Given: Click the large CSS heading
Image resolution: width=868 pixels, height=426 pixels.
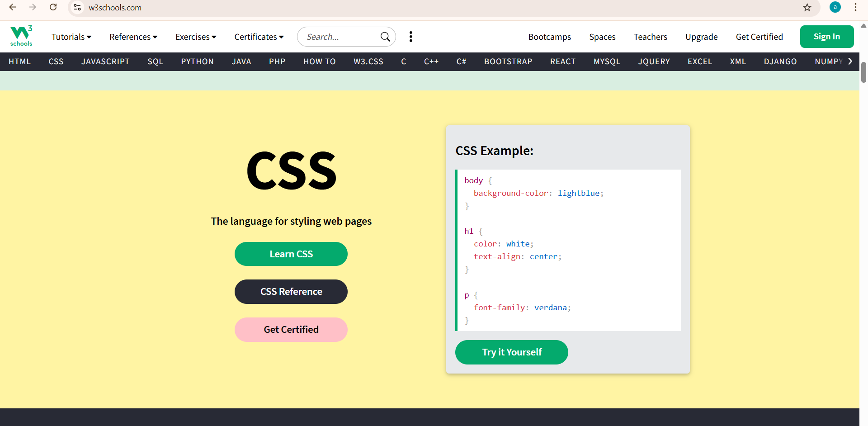Looking at the screenshot, I should tap(292, 171).
